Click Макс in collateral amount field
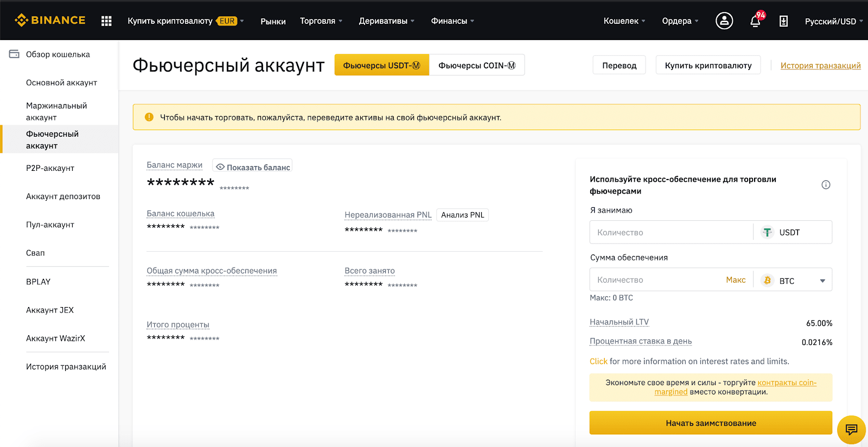Viewport: 868px width, 447px height. (736, 280)
